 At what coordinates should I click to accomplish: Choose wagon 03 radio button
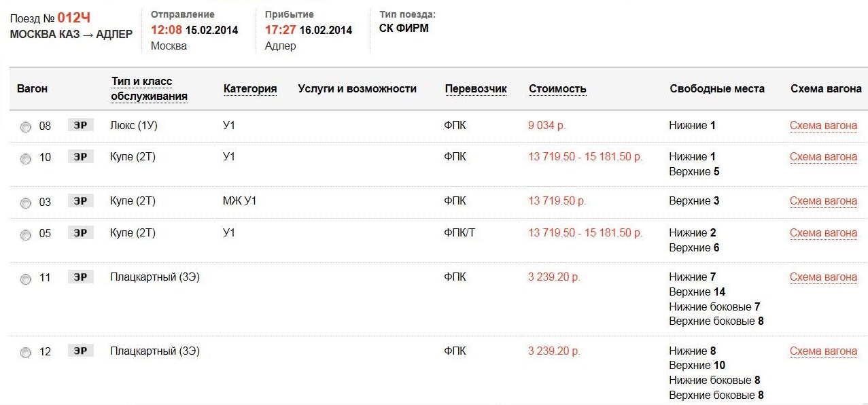pyautogui.click(x=26, y=203)
